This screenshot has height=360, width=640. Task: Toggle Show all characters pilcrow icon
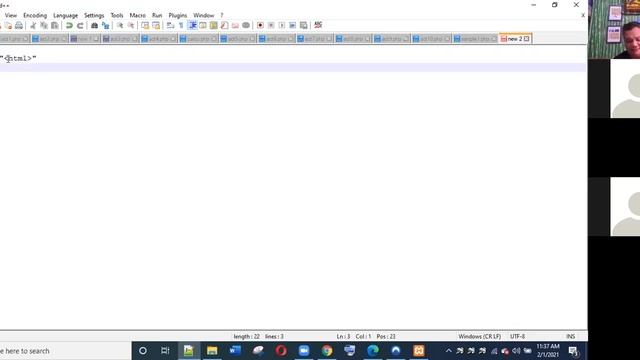181,25
